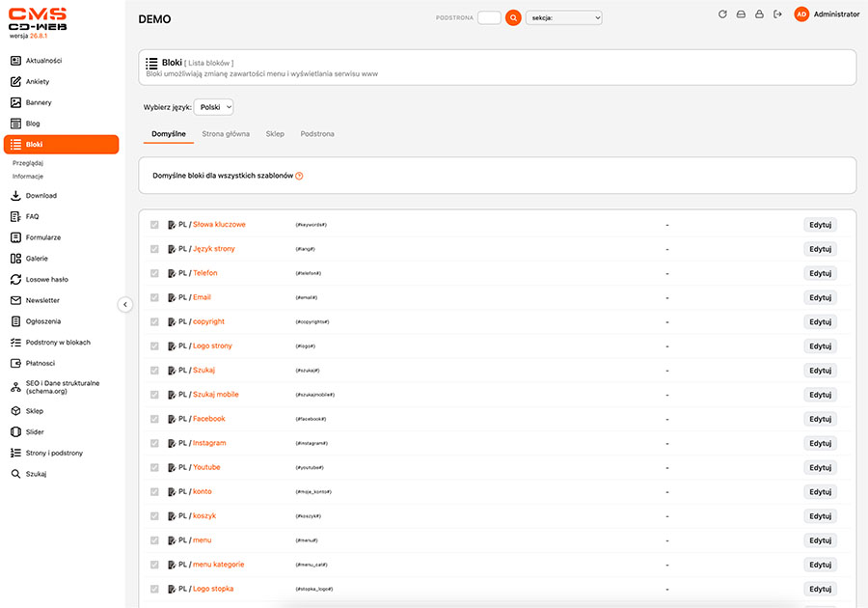The width and height of the screenshot is (868, 608).
Task: Open the Logo strony block link
Action: coord(212,346)
